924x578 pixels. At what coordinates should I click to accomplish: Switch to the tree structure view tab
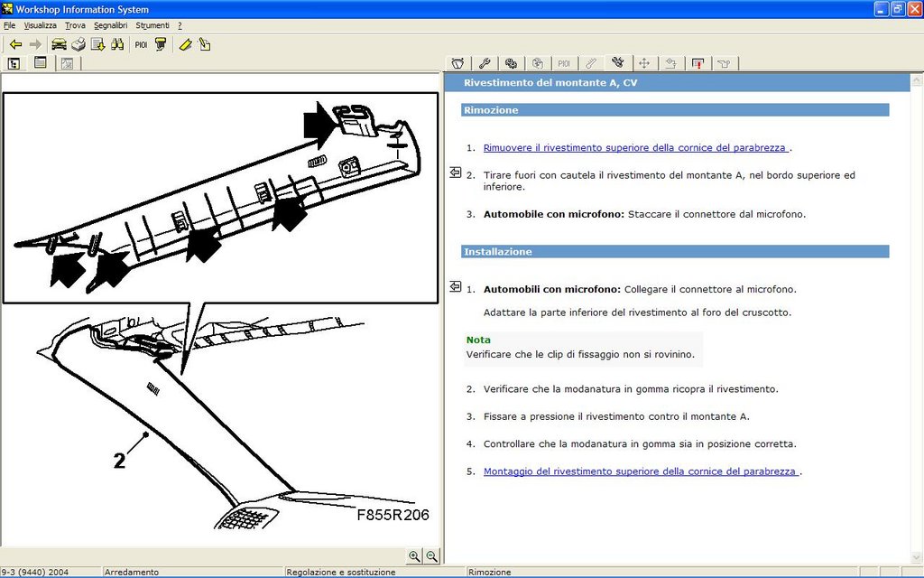14,63
